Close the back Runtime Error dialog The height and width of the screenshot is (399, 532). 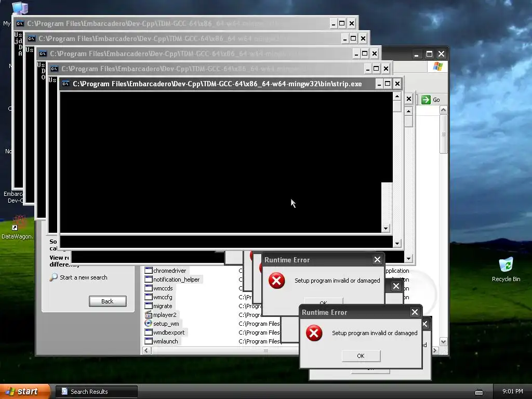(x=377, y=260)
